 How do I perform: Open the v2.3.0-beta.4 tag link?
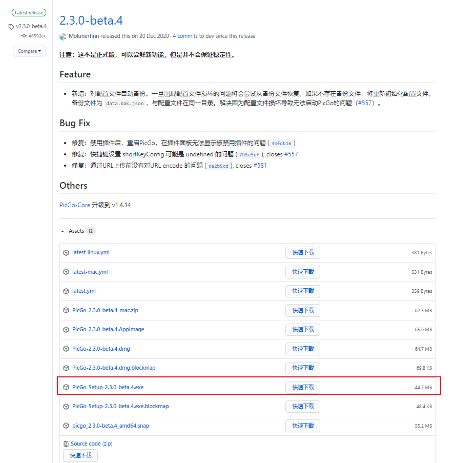tap(31, 27)
